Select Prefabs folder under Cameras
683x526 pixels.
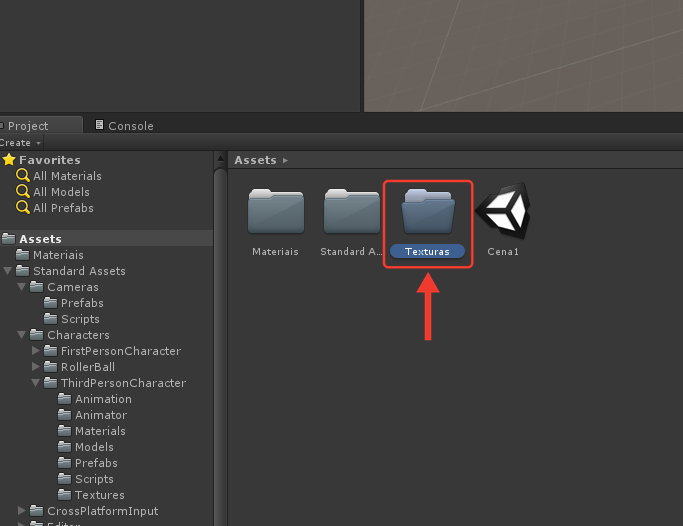82,303
